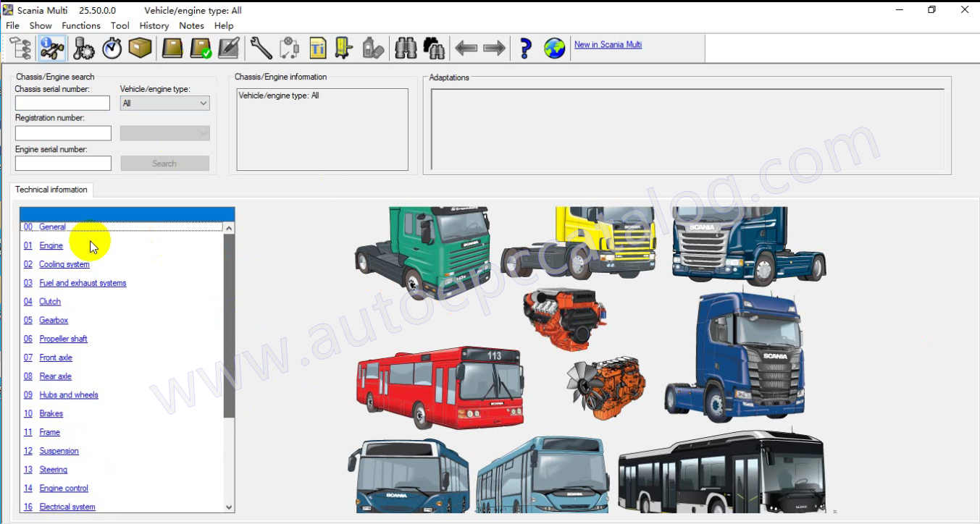Switch to the Technical information tab

pyautogui.click(x=51, y=190)
